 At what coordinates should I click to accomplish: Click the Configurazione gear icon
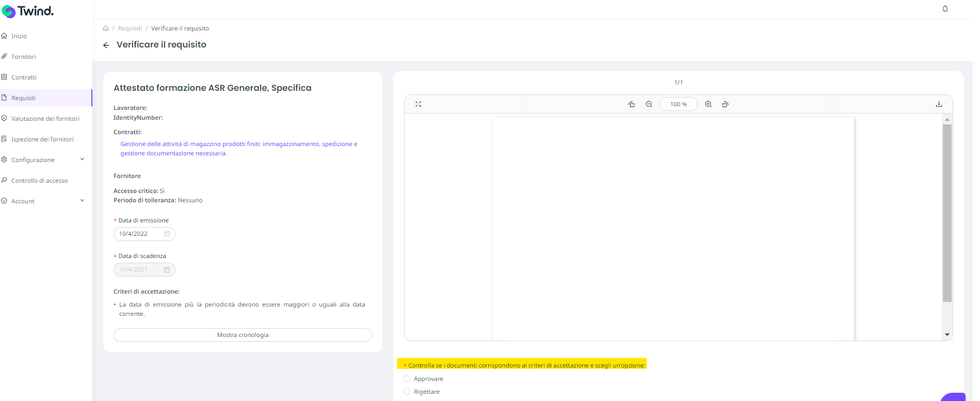4,160
